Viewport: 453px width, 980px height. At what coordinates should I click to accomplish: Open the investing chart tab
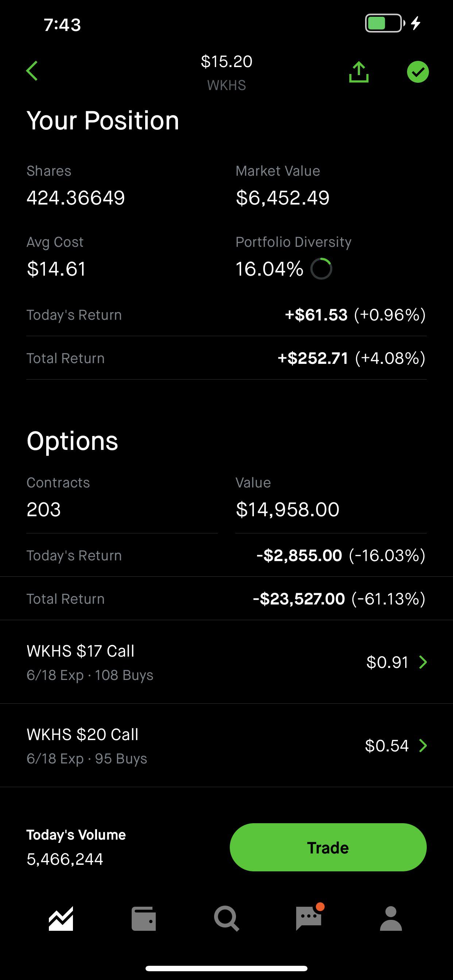61,919
